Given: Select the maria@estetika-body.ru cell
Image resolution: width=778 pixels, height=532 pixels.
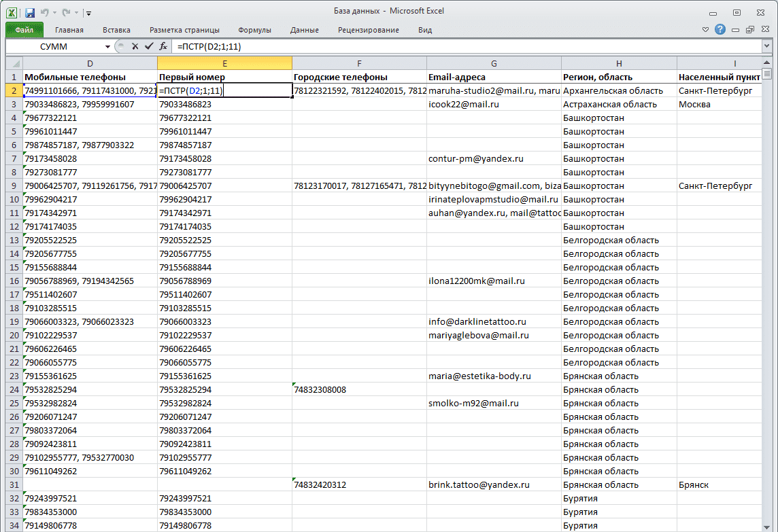Looking at the screenshot, I should (494, 376).
